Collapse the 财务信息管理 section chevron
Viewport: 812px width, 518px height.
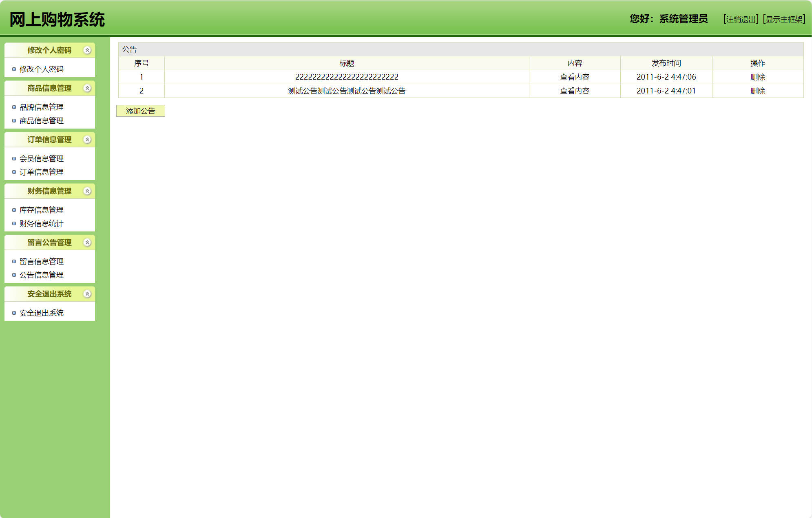(87, 191)
